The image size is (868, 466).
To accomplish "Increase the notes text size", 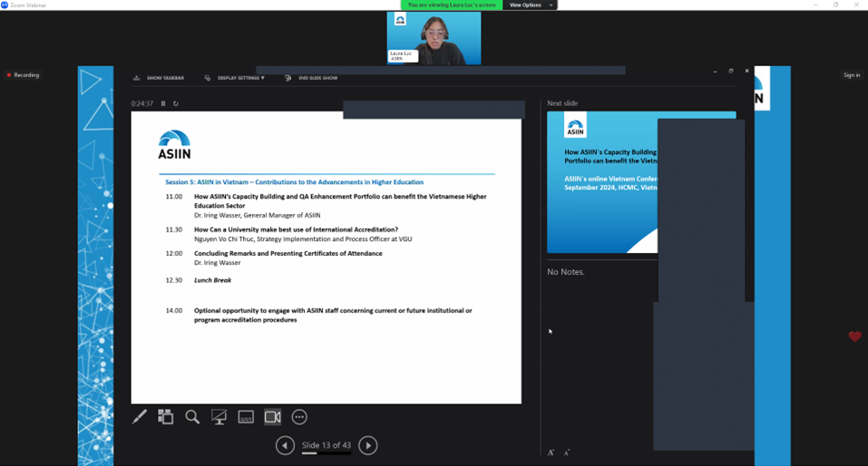I will point(551,452).
